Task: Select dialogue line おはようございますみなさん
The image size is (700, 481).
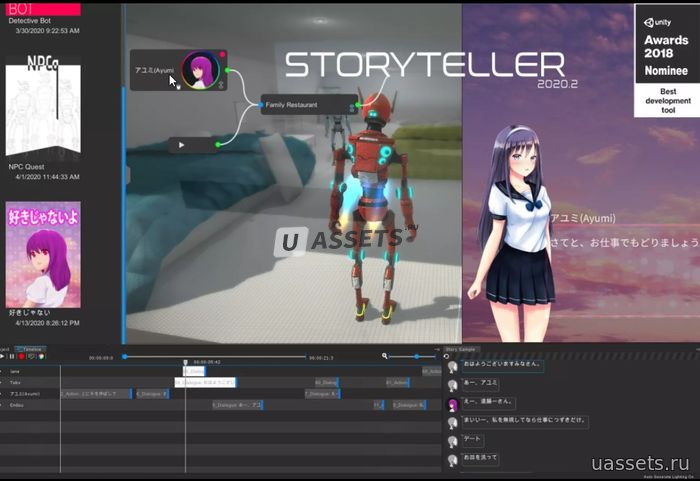Action: point(502,364)
